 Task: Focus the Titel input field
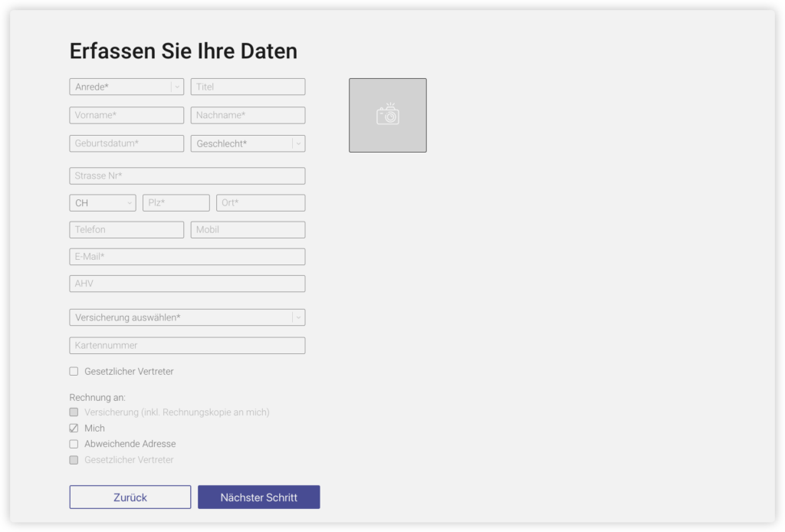click(248, 87)
